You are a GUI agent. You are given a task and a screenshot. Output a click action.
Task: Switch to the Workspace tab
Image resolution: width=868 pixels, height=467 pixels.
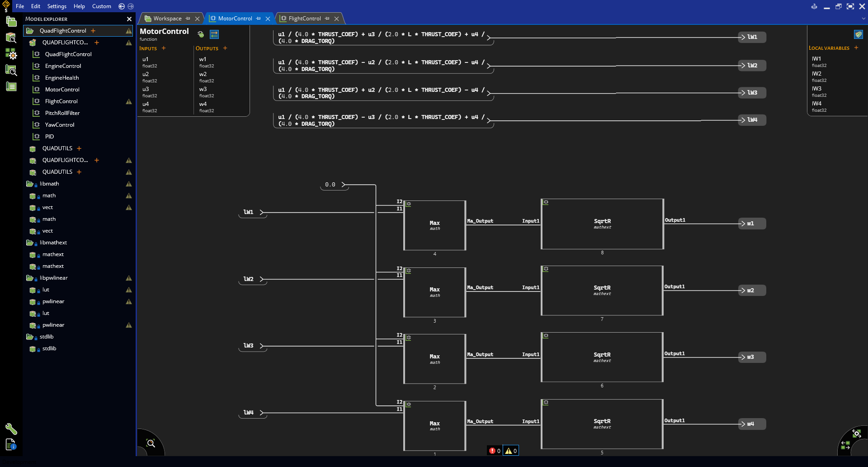tap(167, 19)
